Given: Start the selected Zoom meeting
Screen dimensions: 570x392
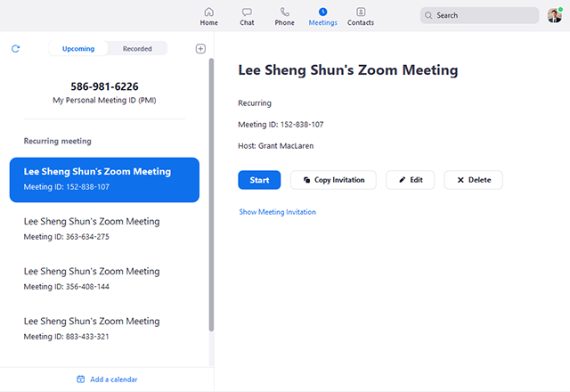Looking at the screenshot, I should [x=259, y=180].
